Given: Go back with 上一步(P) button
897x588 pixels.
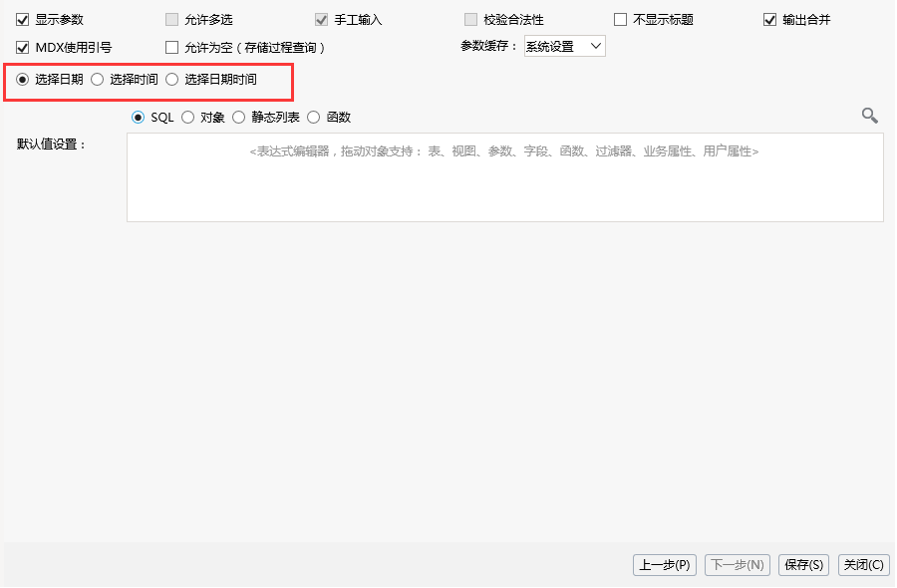Looking at the screenshot, I should point(665,565).
